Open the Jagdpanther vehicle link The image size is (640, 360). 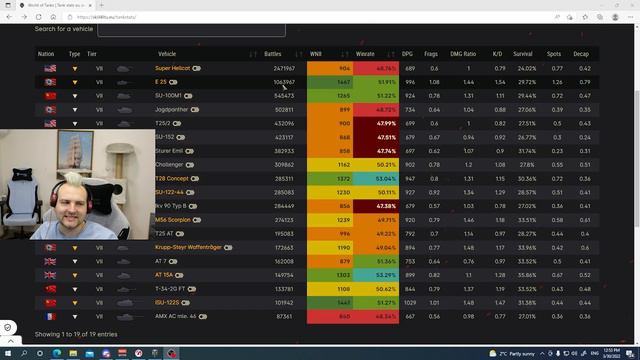(x=171, y=109)
